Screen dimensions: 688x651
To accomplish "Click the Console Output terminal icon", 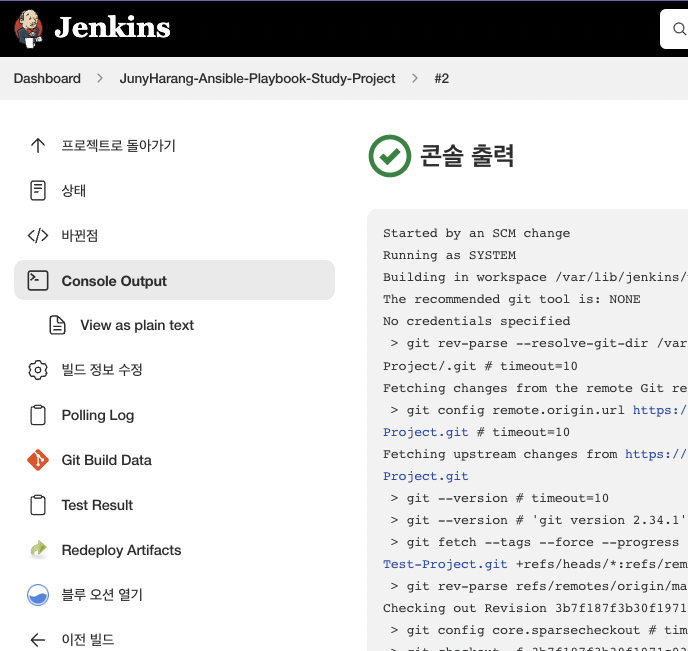I will [x=38, y=281].
